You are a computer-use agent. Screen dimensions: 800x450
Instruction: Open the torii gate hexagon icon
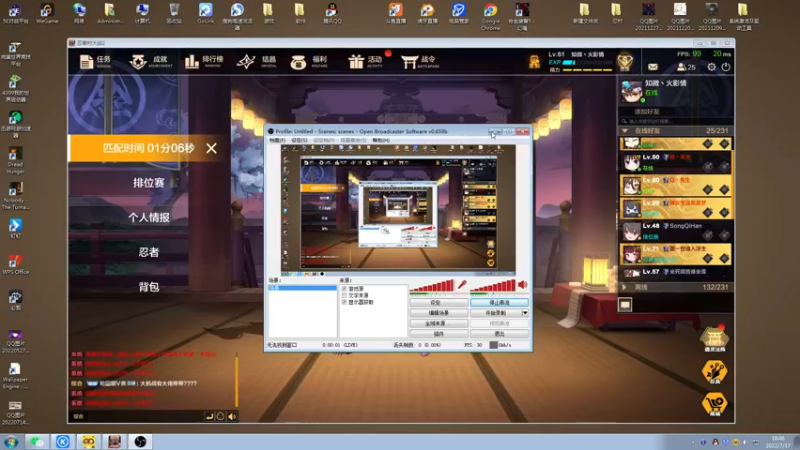tap(714, 339)
